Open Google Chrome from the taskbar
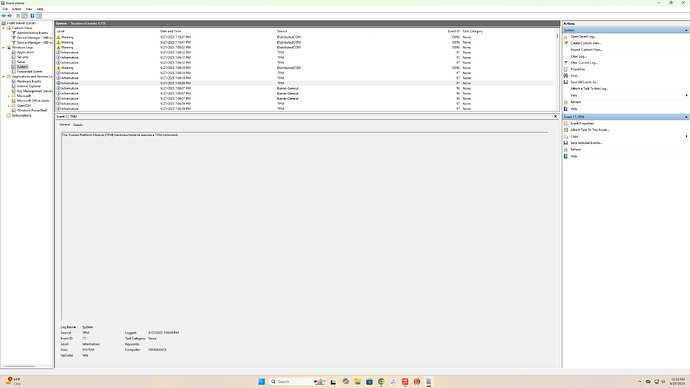690x388 pixels. click(381, 381)
